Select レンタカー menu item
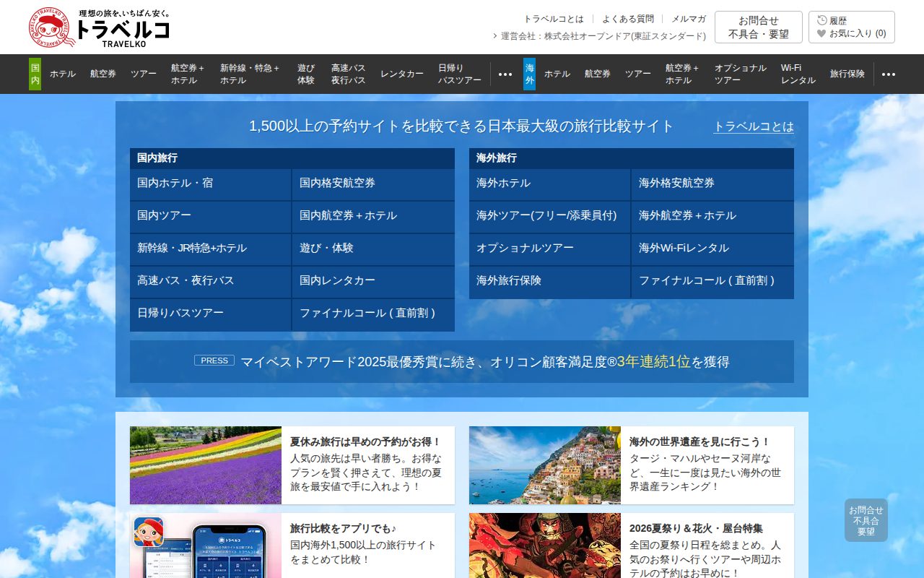 pos(402,74)
